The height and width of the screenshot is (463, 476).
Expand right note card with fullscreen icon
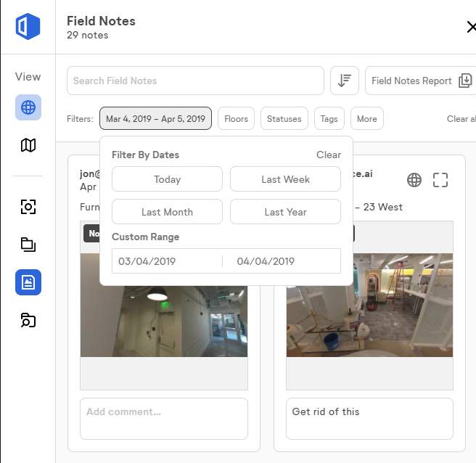tap(440, 180)
